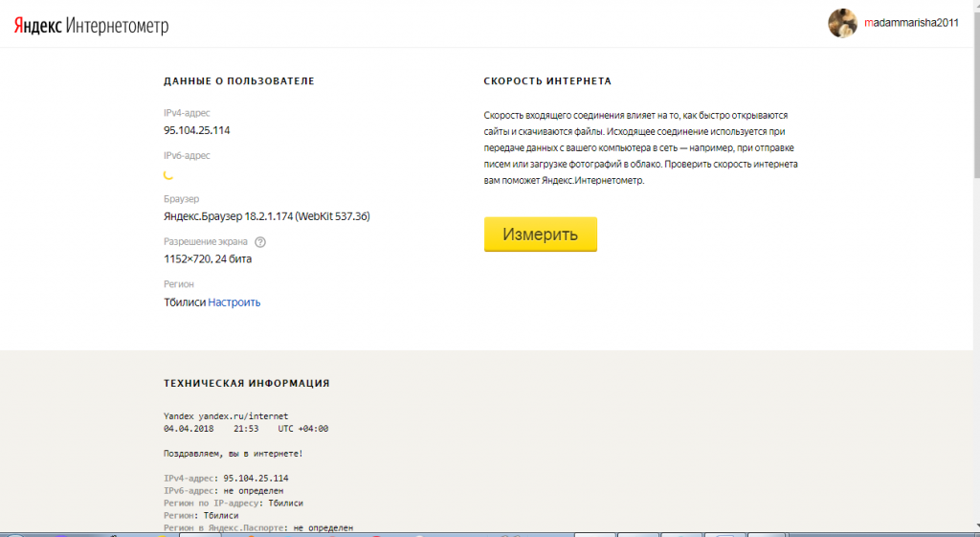The image size is (980, 537).
Task: Click the page vertical scrollbar thumb
Action: tap(974, 96)
